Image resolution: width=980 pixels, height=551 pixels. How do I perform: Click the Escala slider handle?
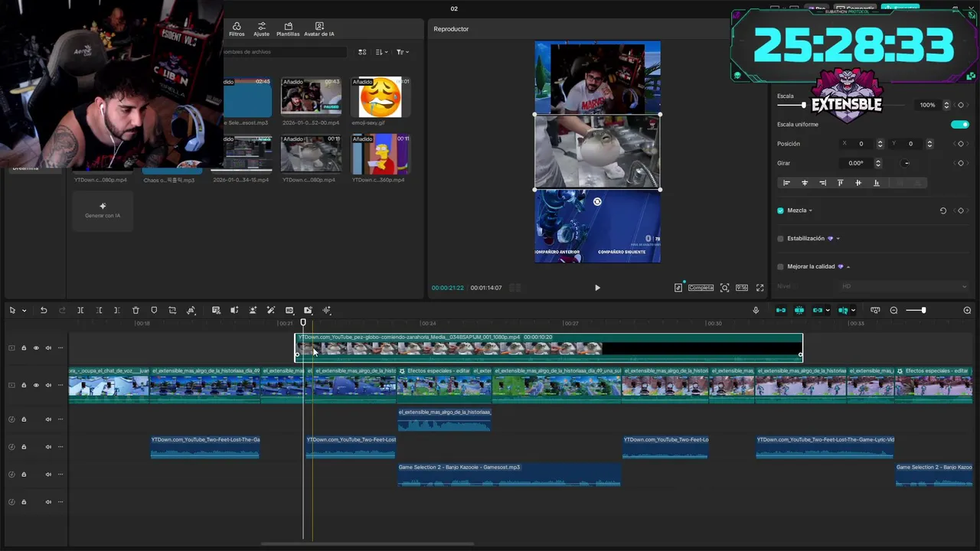803,105
